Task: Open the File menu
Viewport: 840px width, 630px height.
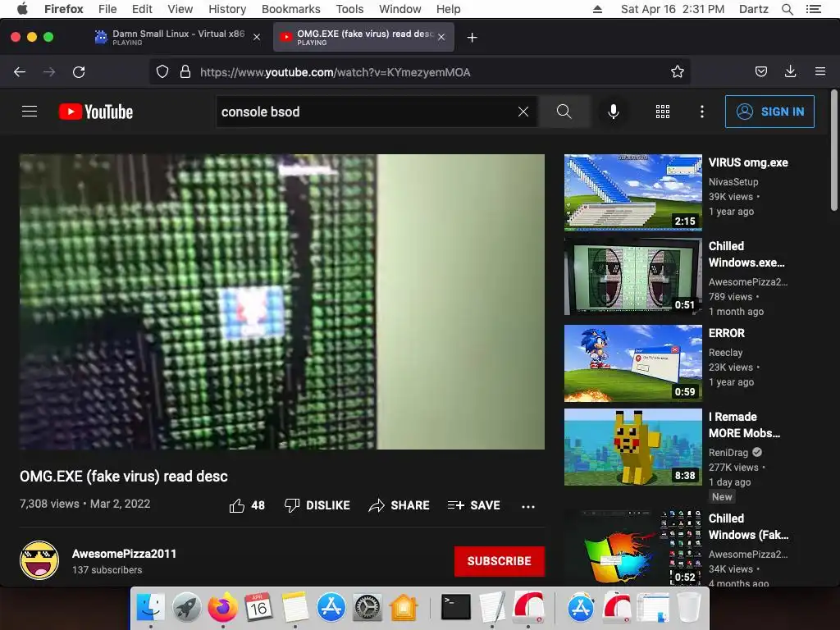Action: pyautogui.click(x=107, y=9)
